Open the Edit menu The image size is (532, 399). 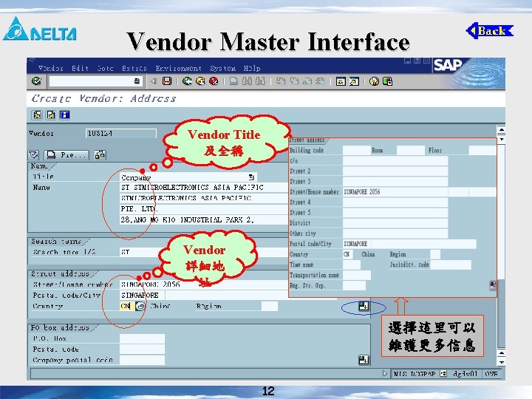tap(80, 68)
